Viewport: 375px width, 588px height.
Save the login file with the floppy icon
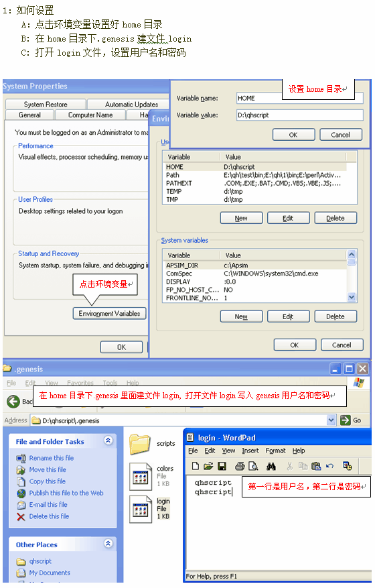click(222, 466)
